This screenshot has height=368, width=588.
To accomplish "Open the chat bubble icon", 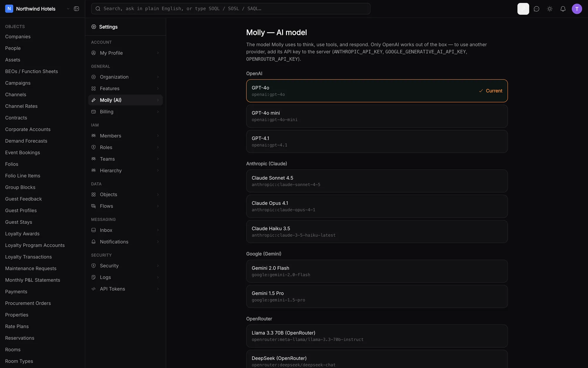I will click(x=537, y=9).
